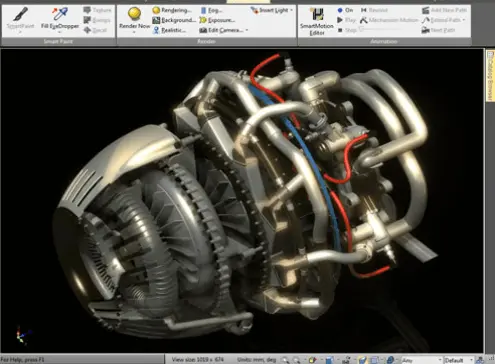This screenshot has width=495, height=364.
Task: Open the Default dropdown in status bar
Action: (459, 360)
